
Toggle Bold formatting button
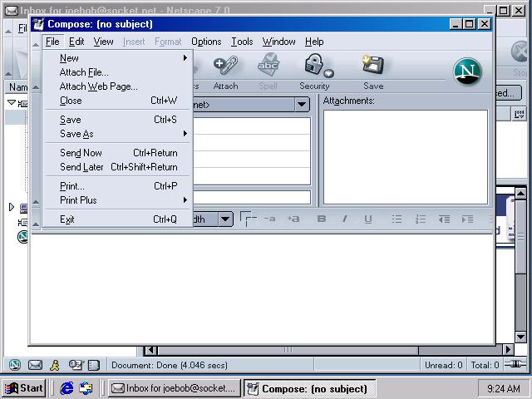[x=322, y=219]
